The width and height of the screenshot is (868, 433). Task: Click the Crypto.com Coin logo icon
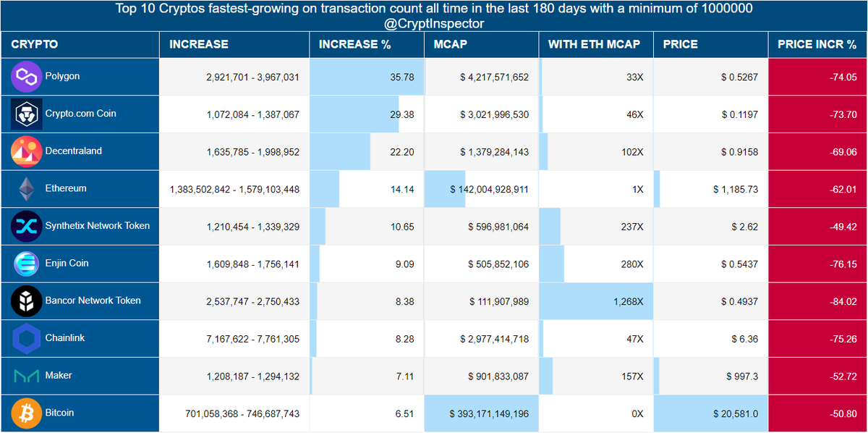point(27,114)
